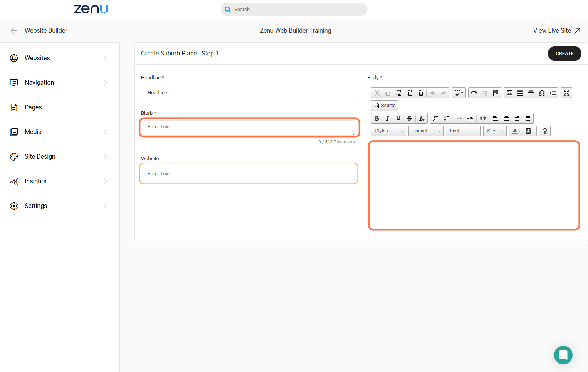Open the View Live Site link
Screen dimensions: 588x372
(556, 31)
